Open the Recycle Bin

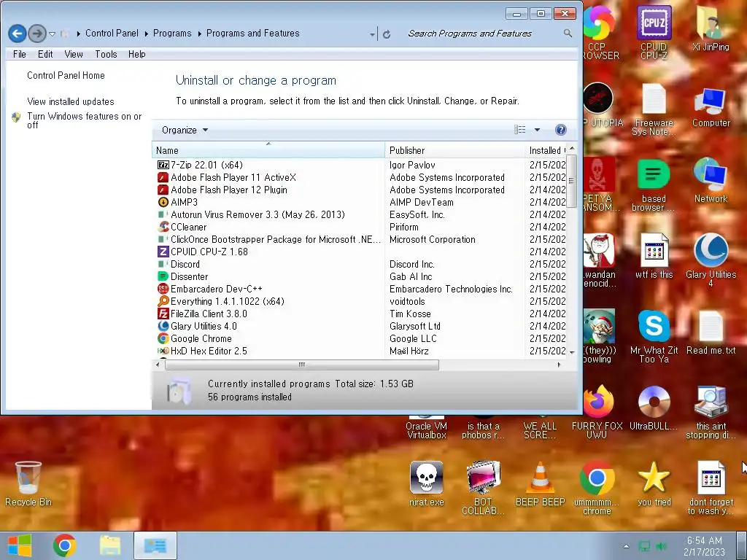point(28,483)
